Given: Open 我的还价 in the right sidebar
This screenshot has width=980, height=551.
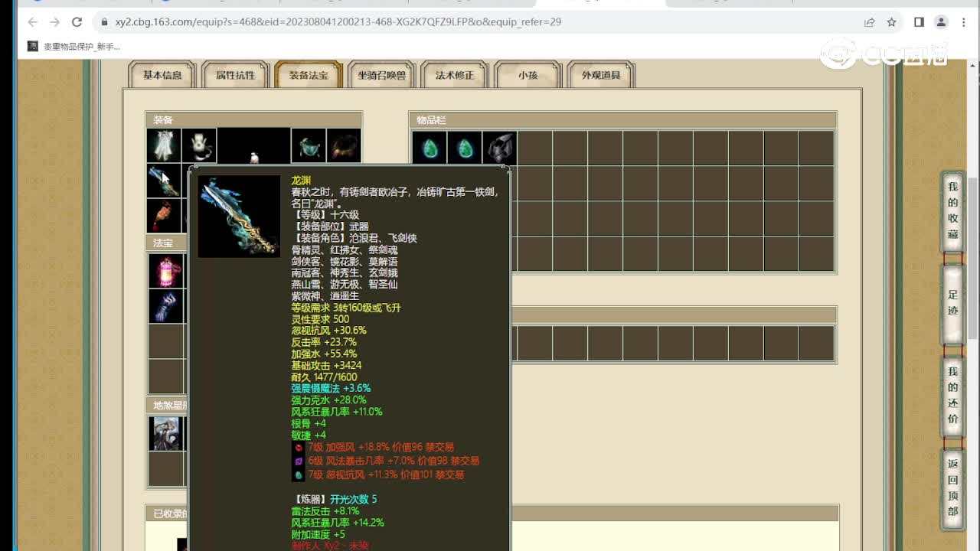Looking at the screenshot, I should 952,396.
